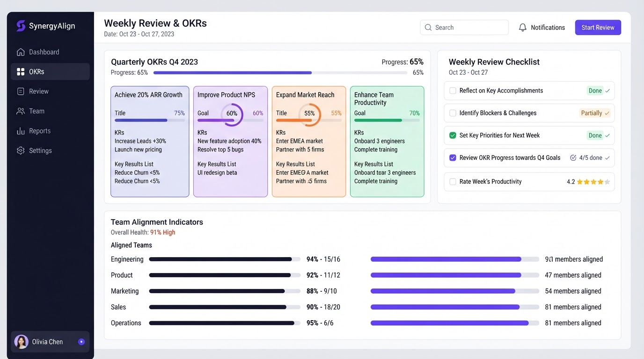
Task: Open the Reports bar chart icon
Action: click(21, 131)
